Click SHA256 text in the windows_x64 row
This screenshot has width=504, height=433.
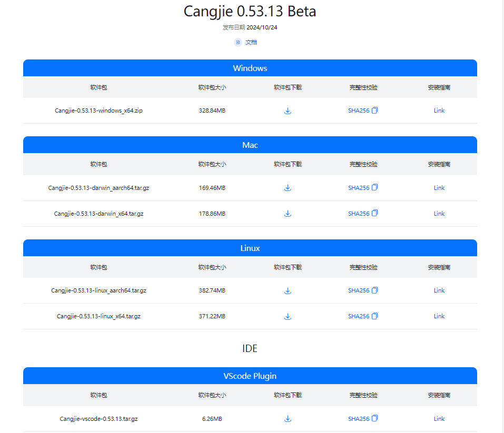coord(359,110)
